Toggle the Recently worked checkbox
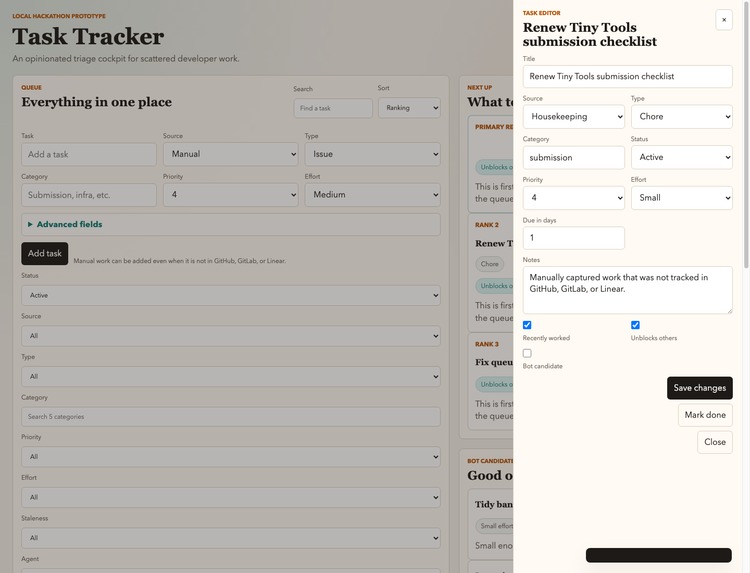750x573 pixels. pyautogui.click(x=527, y=325)
